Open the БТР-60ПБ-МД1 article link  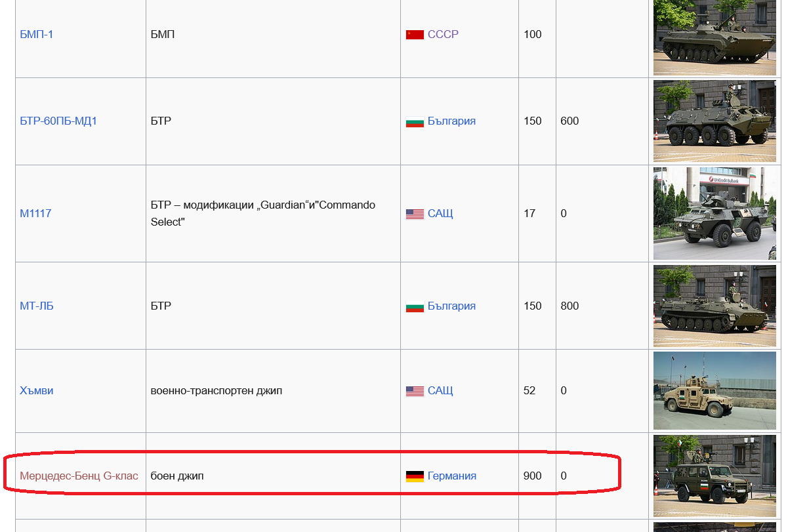[x=58, y=121]
